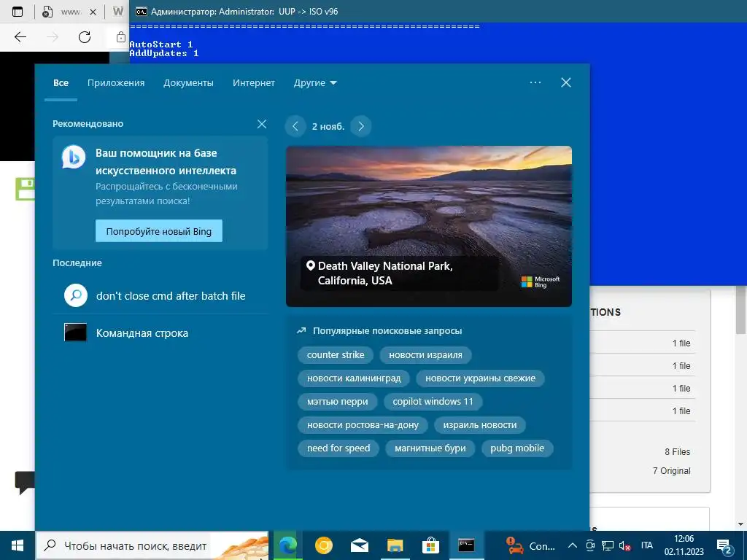Click the Con... car warning taskbar item
Image resolution: width=747 pixels, height=560 pixels.
pos(530,545)
